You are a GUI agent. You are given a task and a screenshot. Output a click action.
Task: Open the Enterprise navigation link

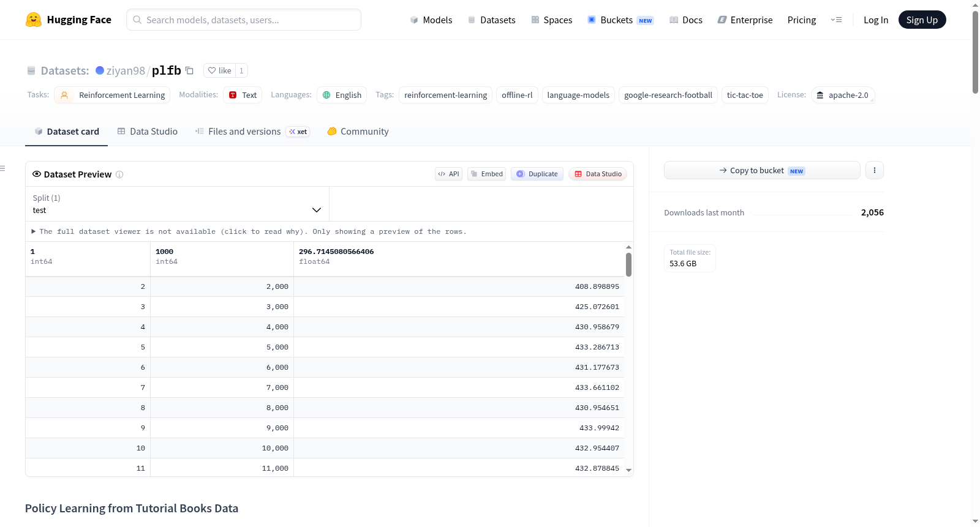[745, 20]
